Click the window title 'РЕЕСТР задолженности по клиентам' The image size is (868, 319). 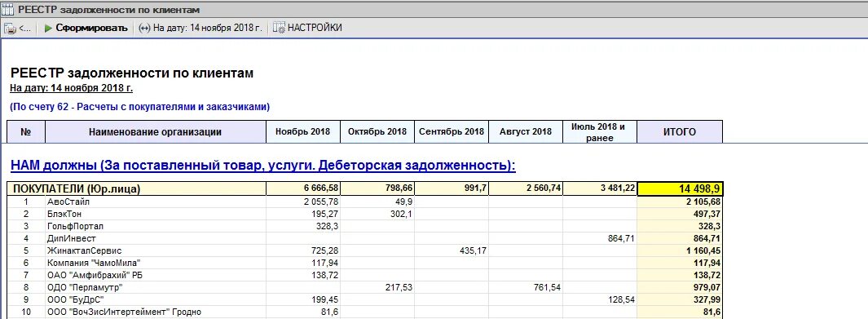pos(109,10)
